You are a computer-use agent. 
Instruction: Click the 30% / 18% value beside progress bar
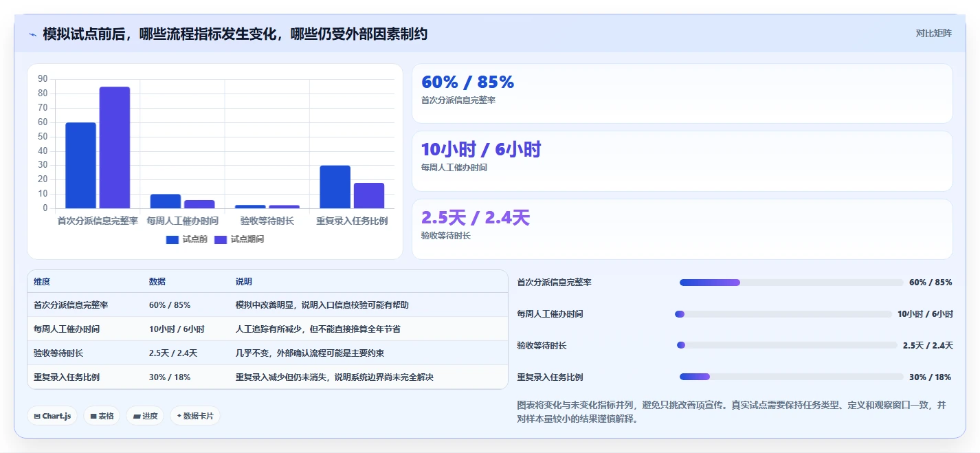[x=930, y=377]
